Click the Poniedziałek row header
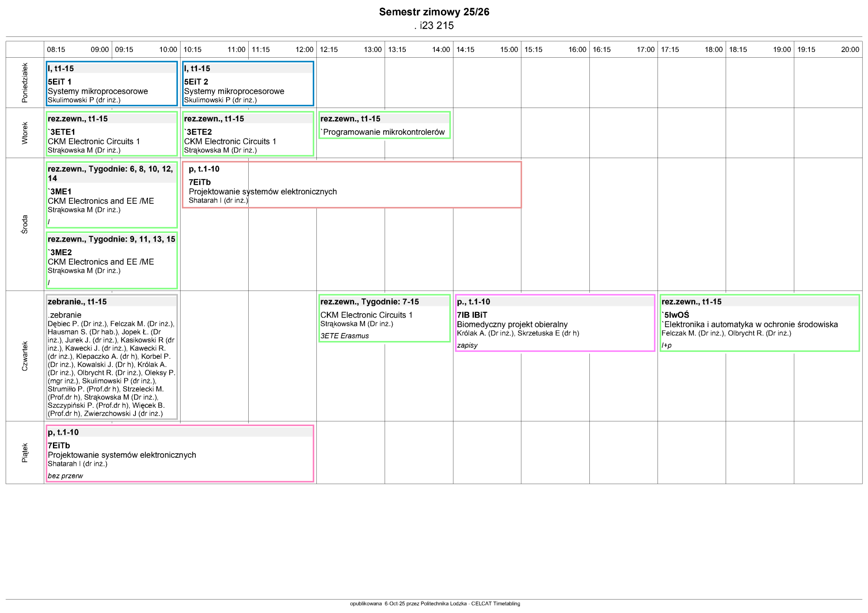Image resolution: width=868 pixels, height=613 pixels. (x=25, y=83)
